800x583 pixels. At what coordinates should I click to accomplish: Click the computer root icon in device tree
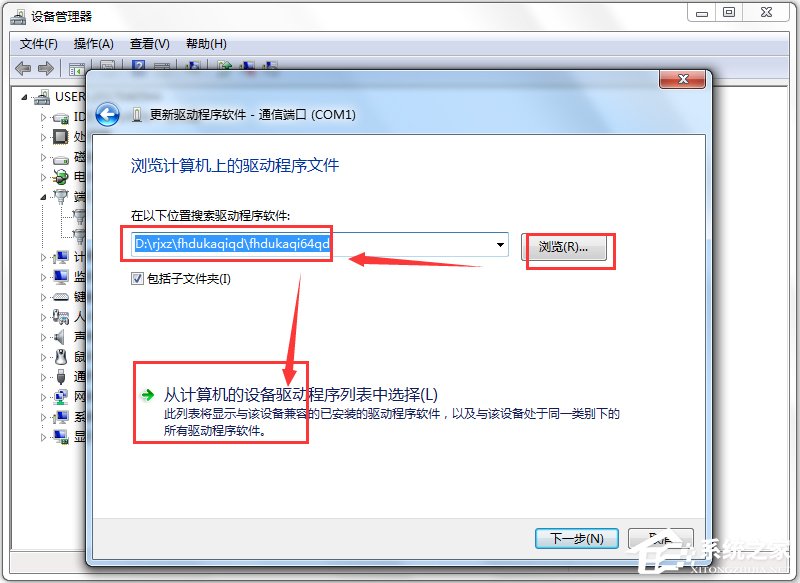tap(42, 97)
